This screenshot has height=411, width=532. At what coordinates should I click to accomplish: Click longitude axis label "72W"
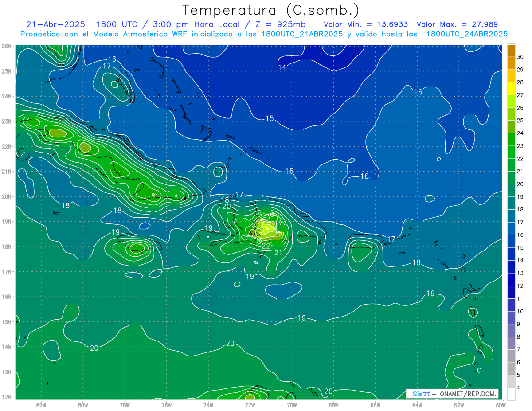(250, 404)
